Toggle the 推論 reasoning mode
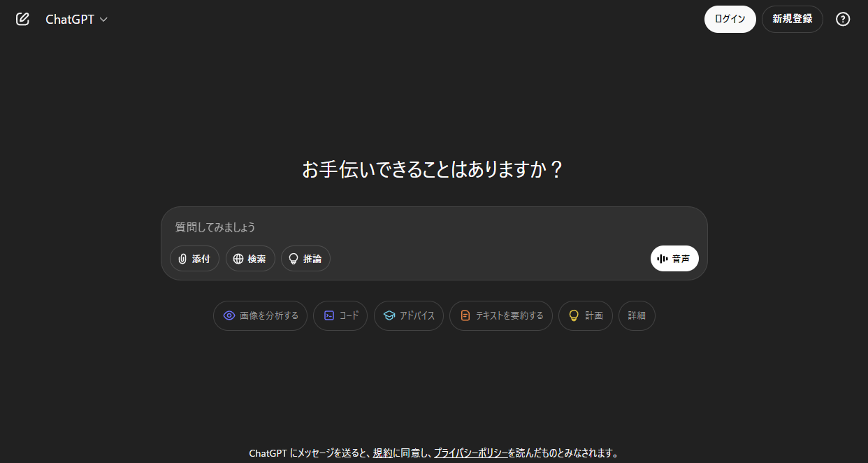Screen dimensions: 868x463 click(x=305, y=259)
